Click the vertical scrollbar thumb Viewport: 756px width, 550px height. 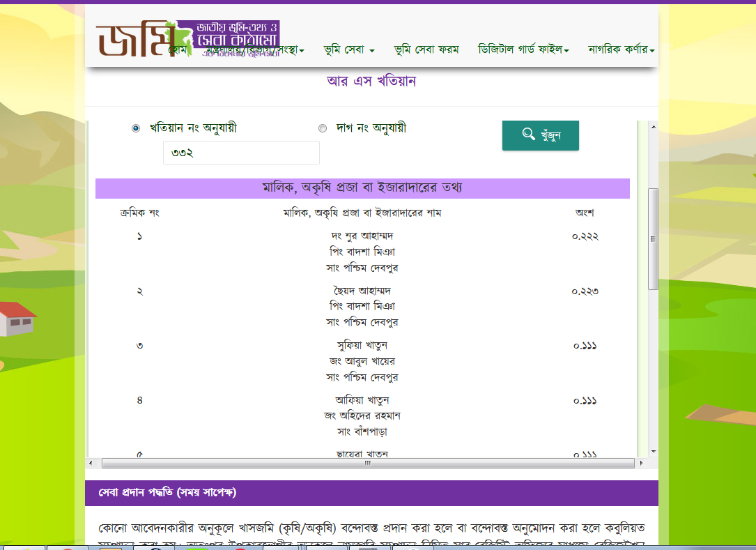pyautogui.click(x=654, y=239)
